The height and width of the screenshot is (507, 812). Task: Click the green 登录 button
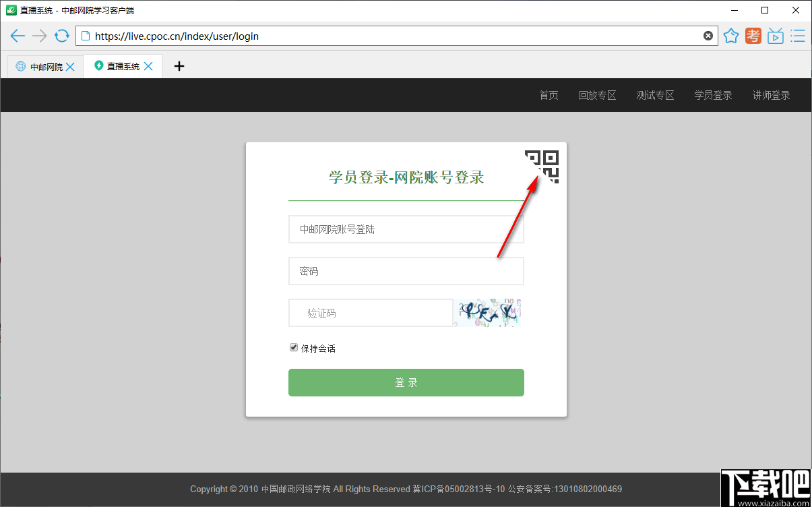(406, 382)
